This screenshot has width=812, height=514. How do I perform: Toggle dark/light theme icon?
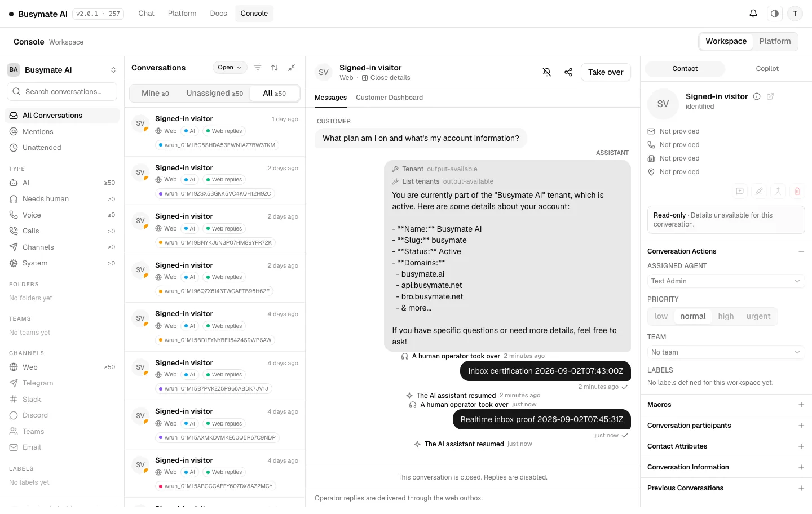click(775, 14)
